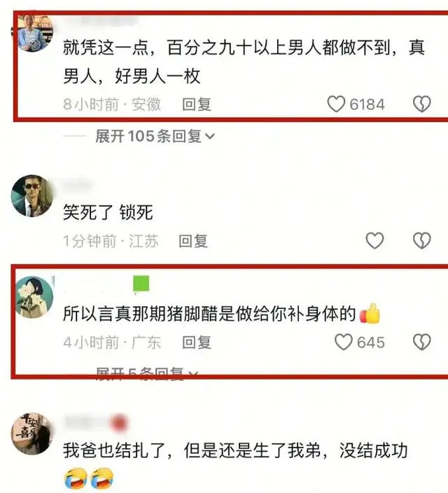Expand the 5 replies under Guangdong comment

pyautogui.click(x=147, y=374)
